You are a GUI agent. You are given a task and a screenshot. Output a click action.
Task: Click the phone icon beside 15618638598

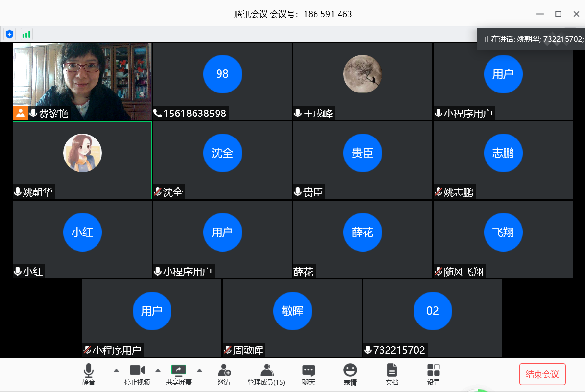coord(158,113)
